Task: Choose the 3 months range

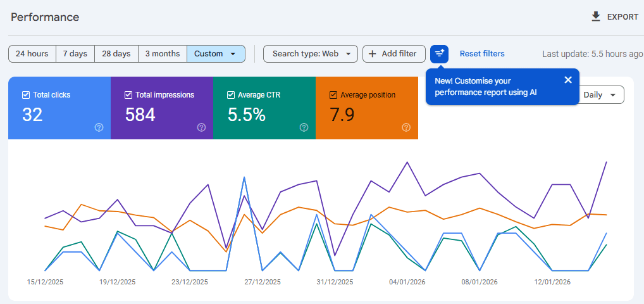Action: [x=163, y=54]
